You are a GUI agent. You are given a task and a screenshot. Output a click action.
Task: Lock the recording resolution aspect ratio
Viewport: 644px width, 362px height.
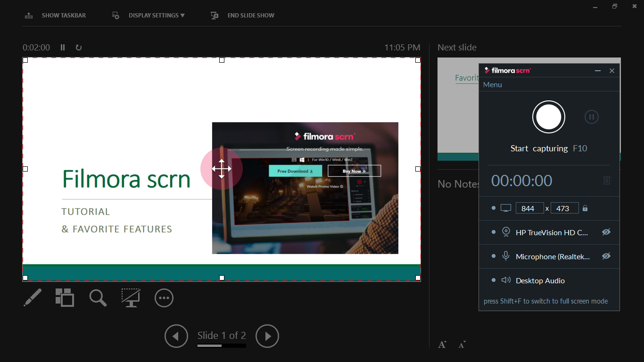point(585,207)
